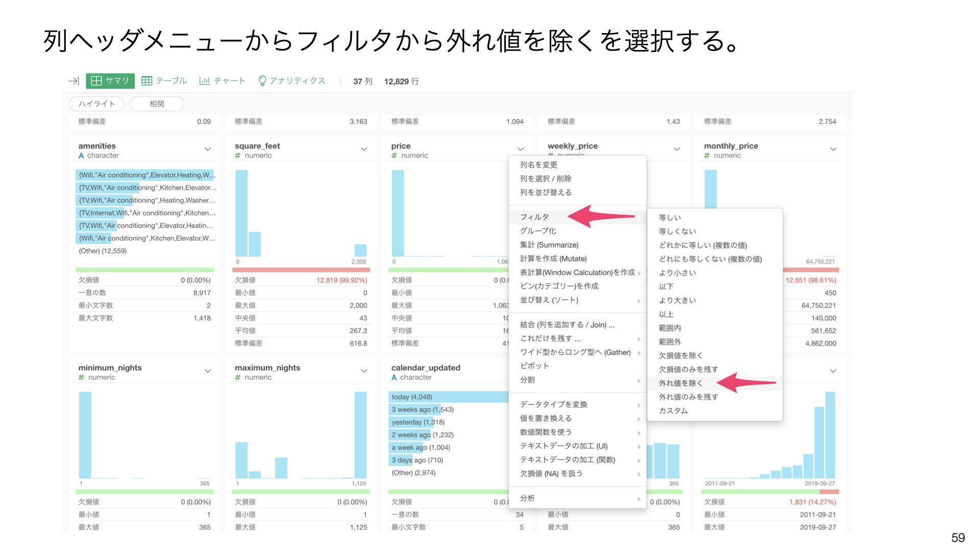Open データタイプを変換 submenu
This screenshot has height=551, width=980.
(577, 405)
